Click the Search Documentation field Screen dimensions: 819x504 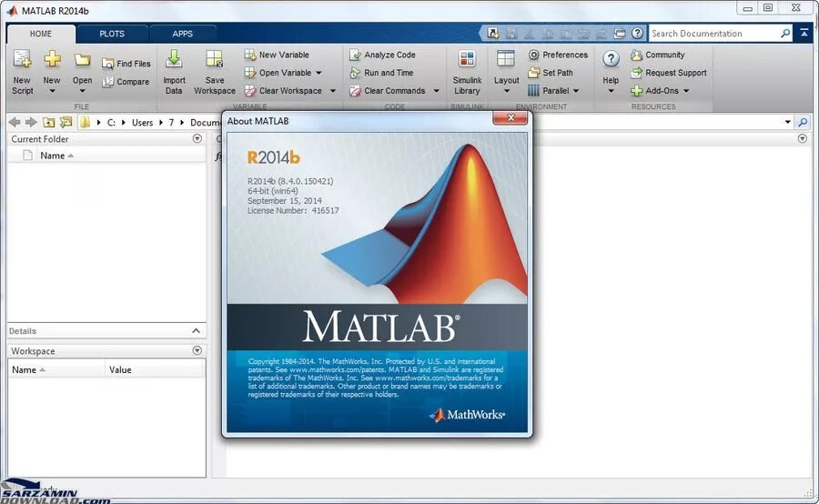(714, 34)
